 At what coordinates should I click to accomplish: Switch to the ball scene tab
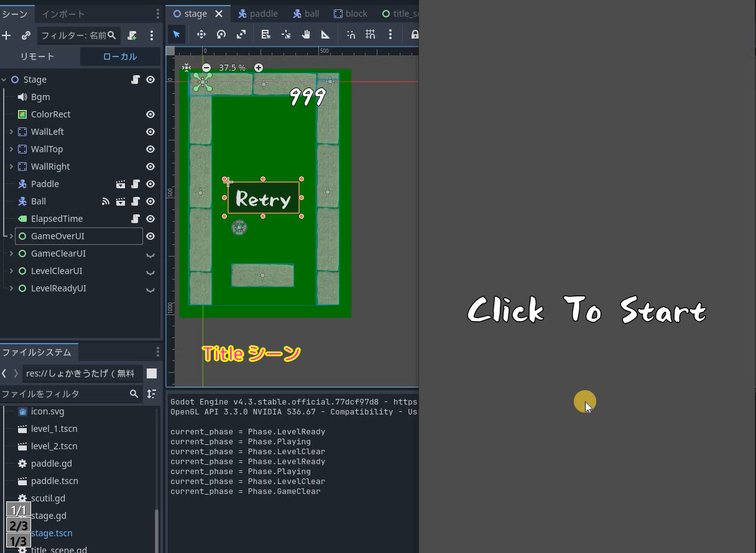tap(306, 14)
